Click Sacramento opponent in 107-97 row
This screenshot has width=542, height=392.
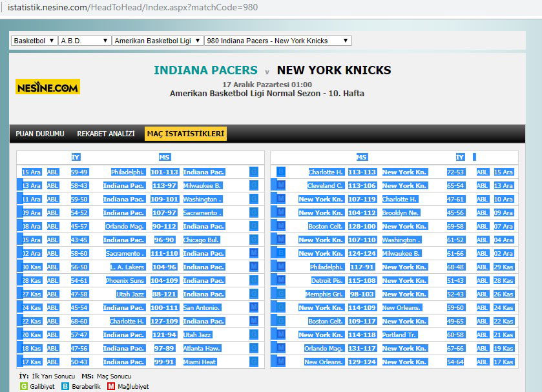[x=203, y=212]
